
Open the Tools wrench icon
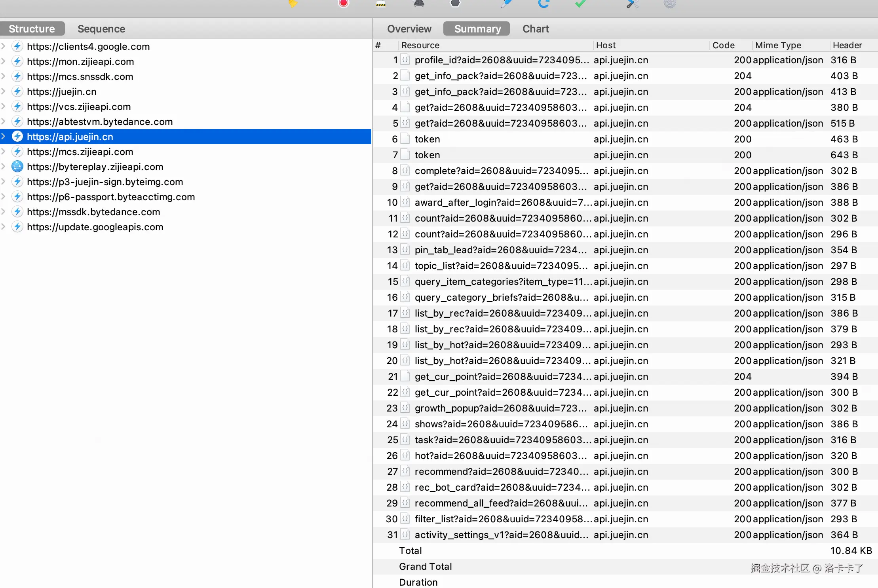632,4
